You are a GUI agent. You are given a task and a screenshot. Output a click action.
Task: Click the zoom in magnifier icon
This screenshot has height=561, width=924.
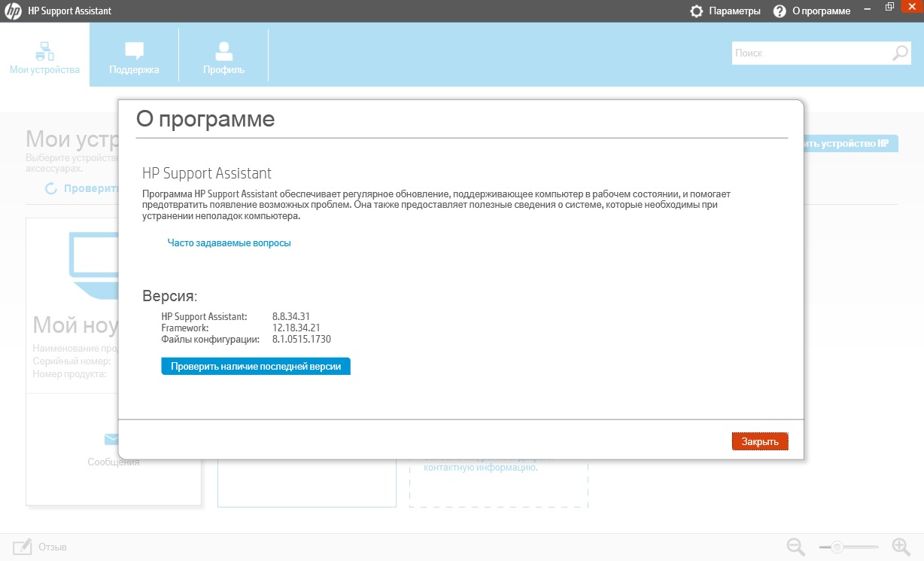tap(901, 547)
